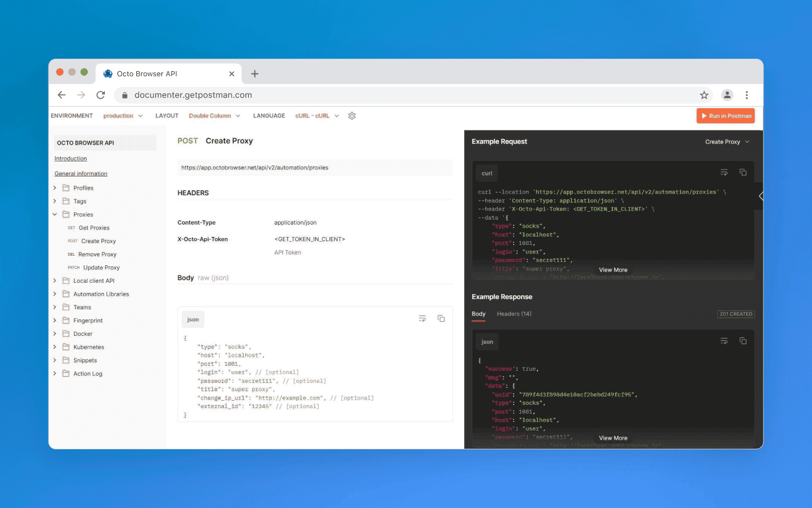Collapse the example side panel arrow
812x508 pixels.
click(761, 196)
